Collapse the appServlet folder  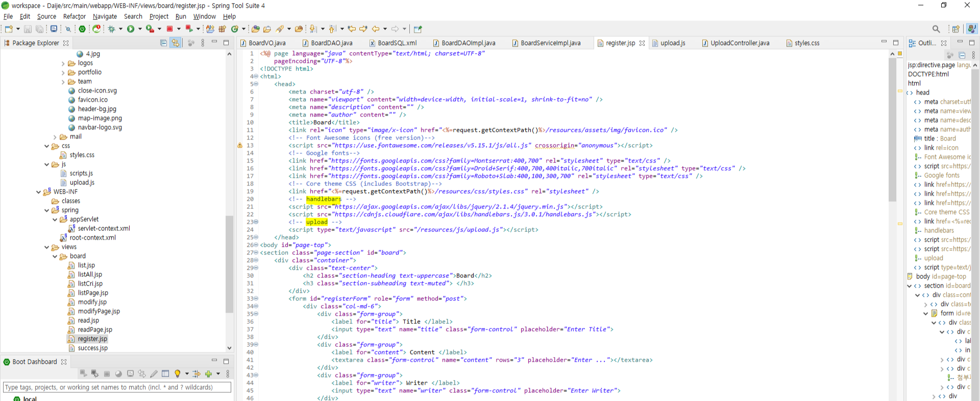click(55, 220)
